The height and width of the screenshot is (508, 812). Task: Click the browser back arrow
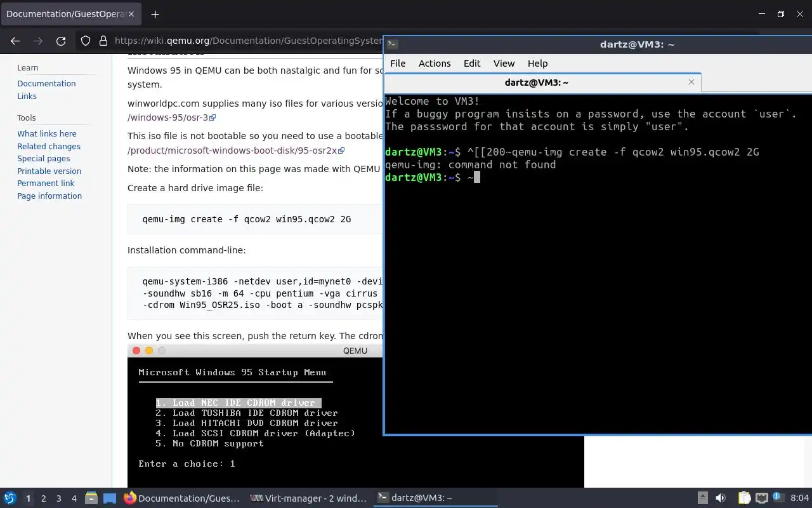(15, 41)
